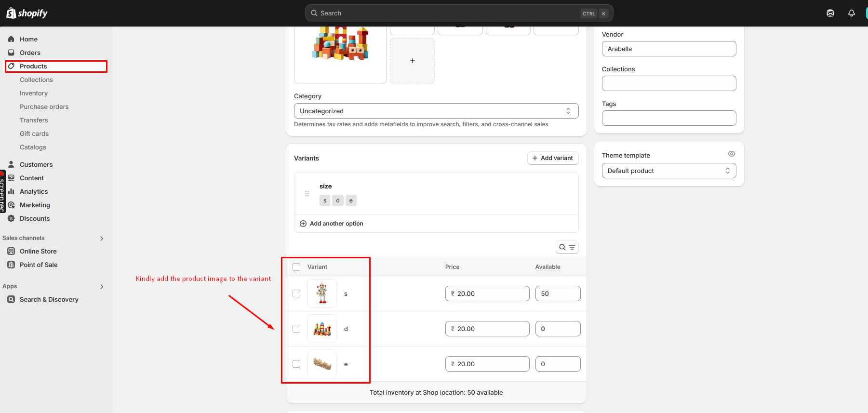
Task: Click Add another option
Action: (332, 224)
